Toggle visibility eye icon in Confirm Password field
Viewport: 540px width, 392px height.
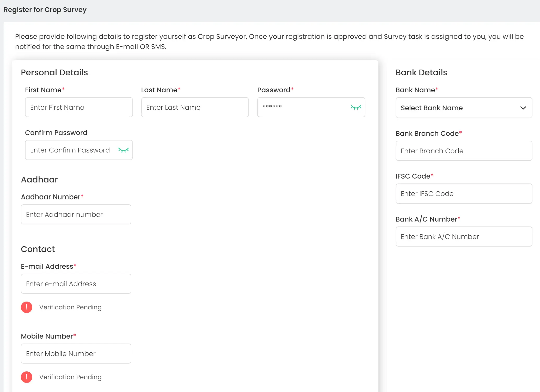(x=123, y=150)
